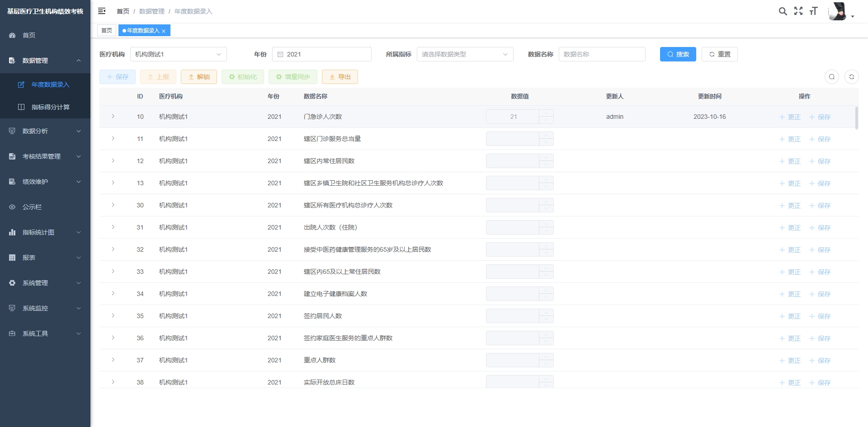This screenshot has width=868, height=427.
Task: Expand the 数据分析 sidebar menu
Action: click(45, 131)
